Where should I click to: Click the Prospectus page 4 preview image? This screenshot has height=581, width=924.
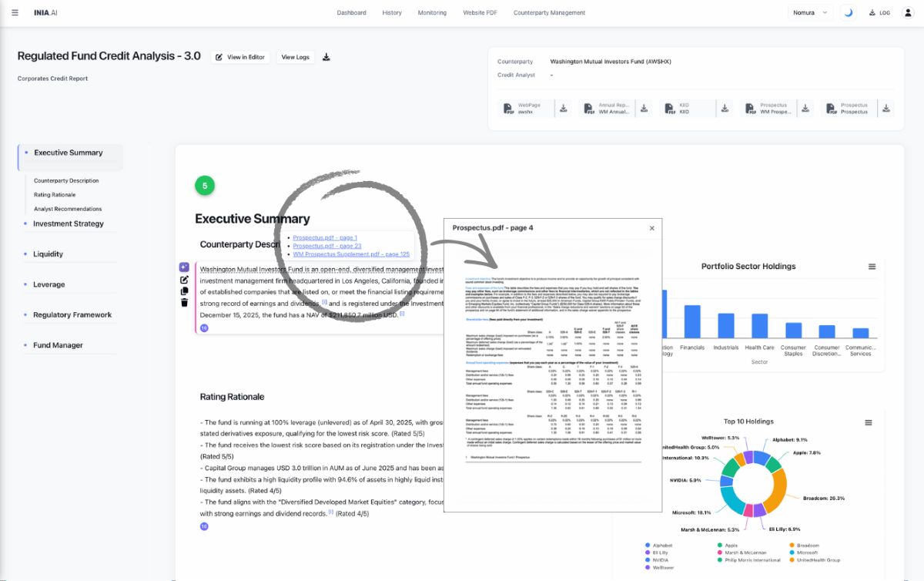pos(553,370)
